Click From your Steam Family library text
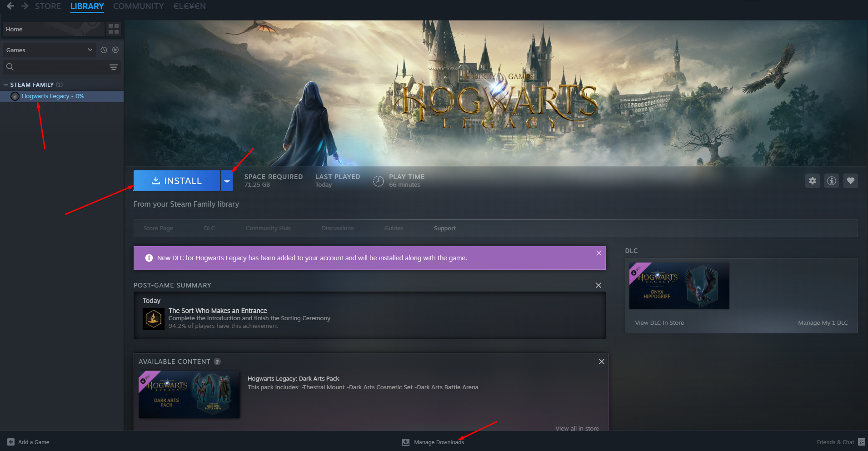The image size is (868, 451). coord(186,204)
